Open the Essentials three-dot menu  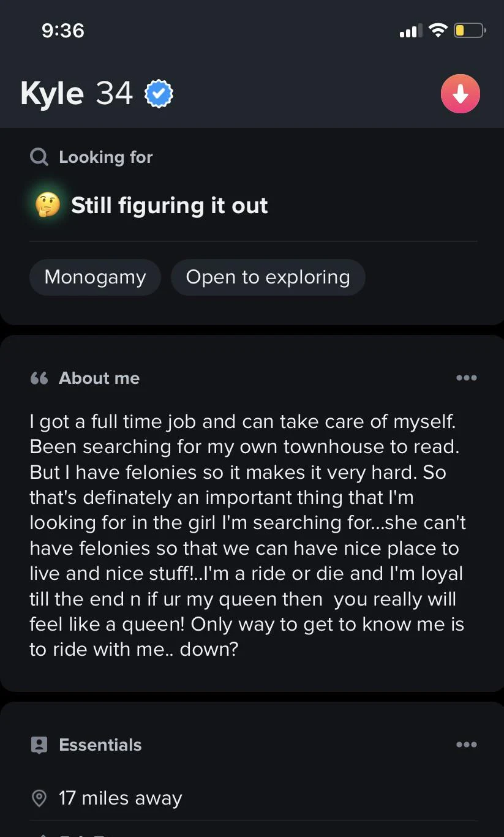coord(466,745)
